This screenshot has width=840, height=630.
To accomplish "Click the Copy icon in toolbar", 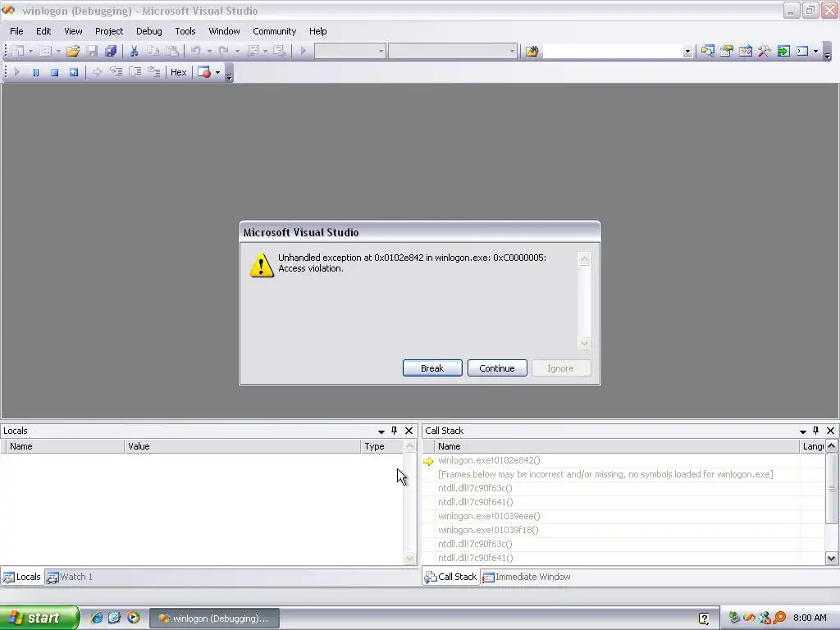I will tap(153, 51).
